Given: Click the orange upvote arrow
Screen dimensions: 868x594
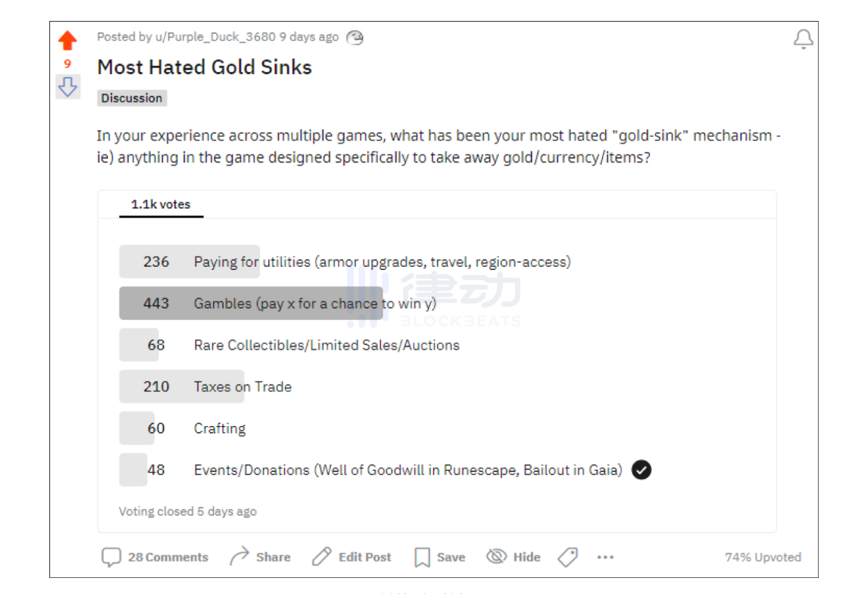Looking at the screenshot, I should click(x=67, y=41).
